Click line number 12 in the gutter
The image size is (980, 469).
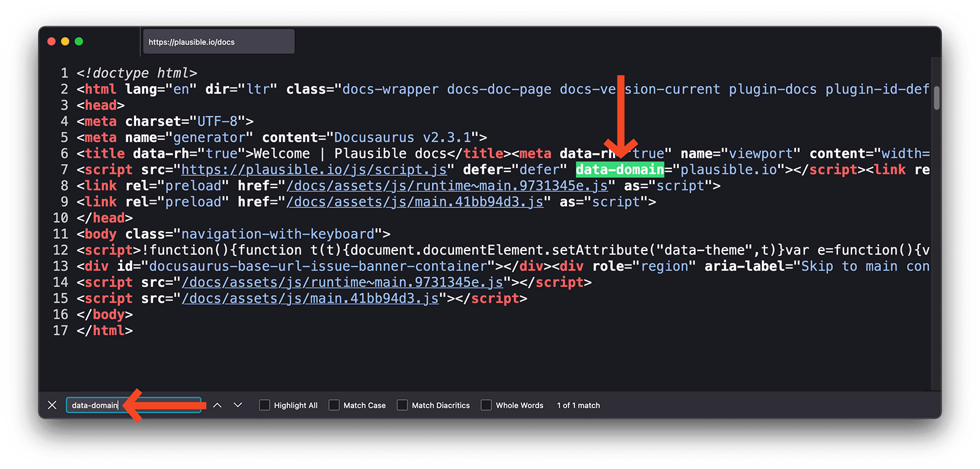click(61, 250)
